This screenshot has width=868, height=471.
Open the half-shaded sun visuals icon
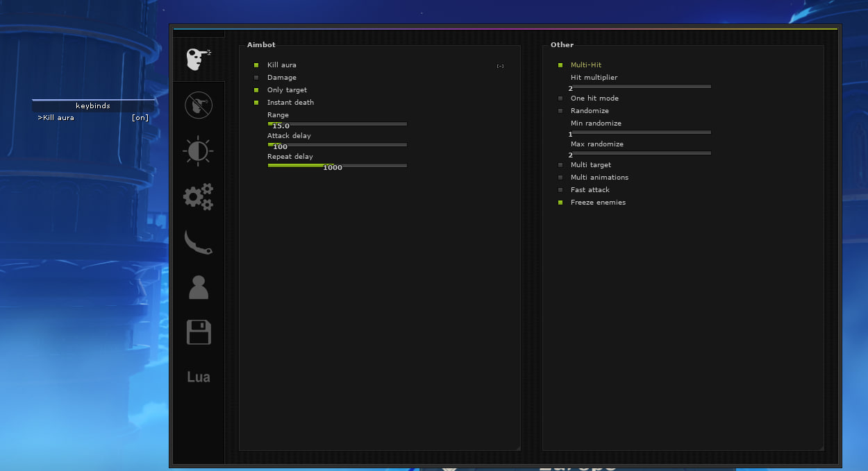198,151
